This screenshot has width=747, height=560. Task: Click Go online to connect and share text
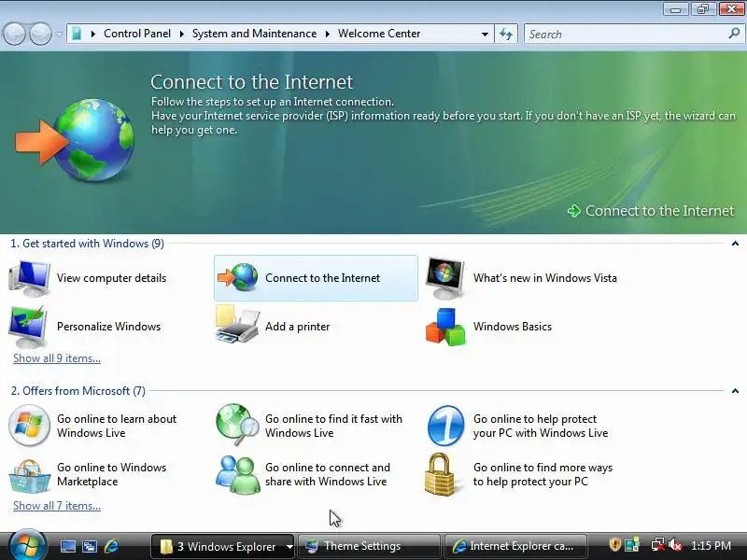pos(328,474)
